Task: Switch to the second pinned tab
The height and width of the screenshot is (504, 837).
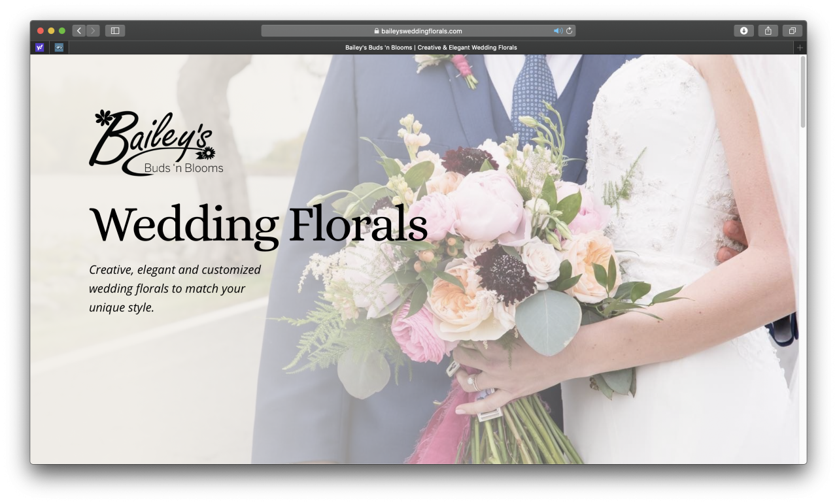Action: (x=60, y=48)
